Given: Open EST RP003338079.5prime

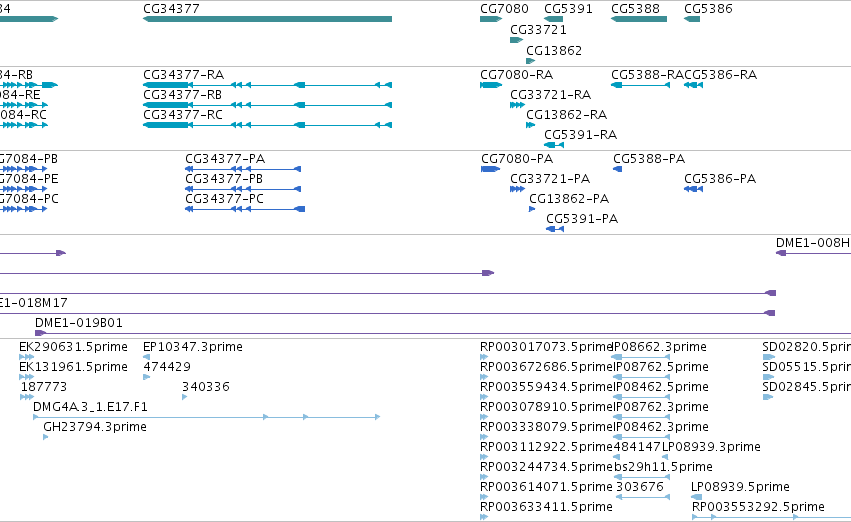Looking at the screenshot, I should point(484,437).
